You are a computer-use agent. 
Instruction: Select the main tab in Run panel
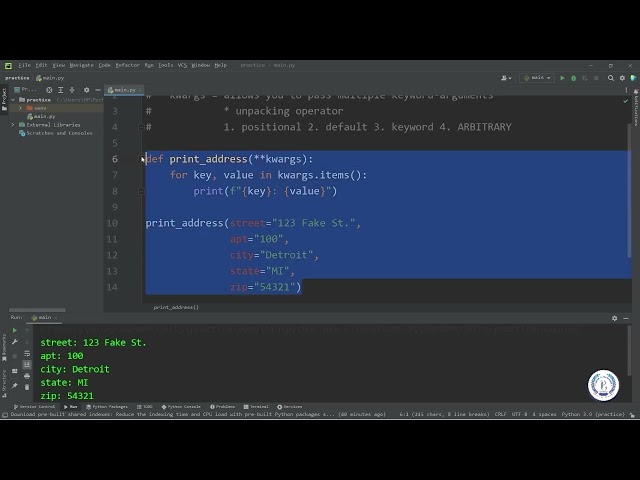pos(42,318)
